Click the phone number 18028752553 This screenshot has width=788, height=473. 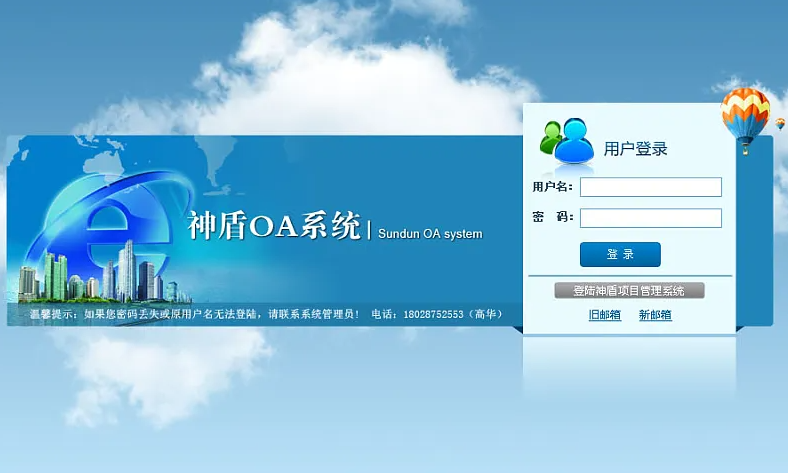point(433,315)
